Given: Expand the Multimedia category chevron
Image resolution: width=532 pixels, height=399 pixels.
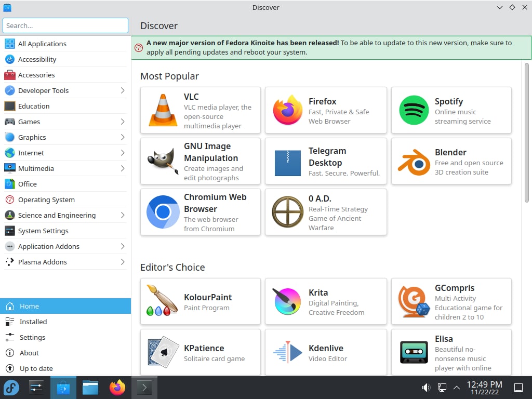Looking at the screenshot, I should (x=123, y=169).
